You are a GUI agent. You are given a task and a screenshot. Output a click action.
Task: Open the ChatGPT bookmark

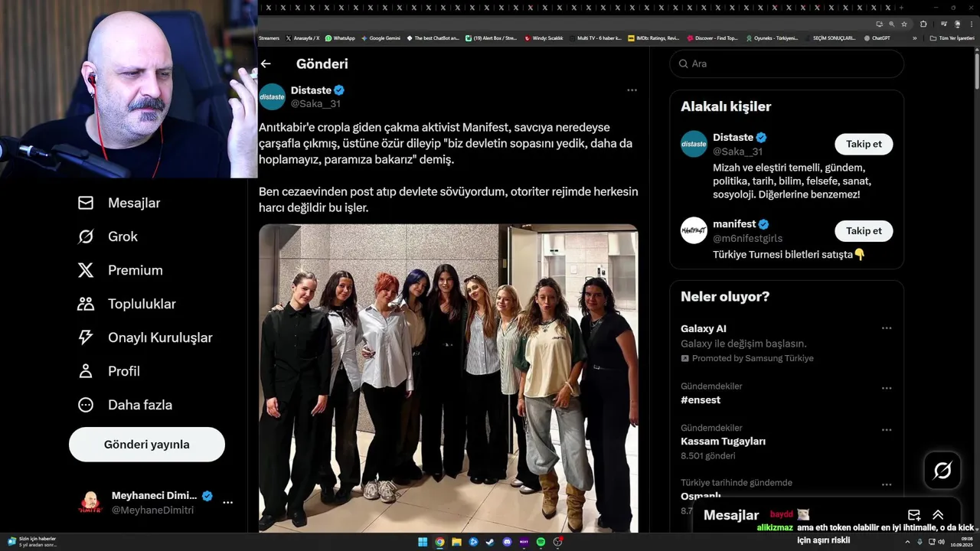(x=877, y=37)
